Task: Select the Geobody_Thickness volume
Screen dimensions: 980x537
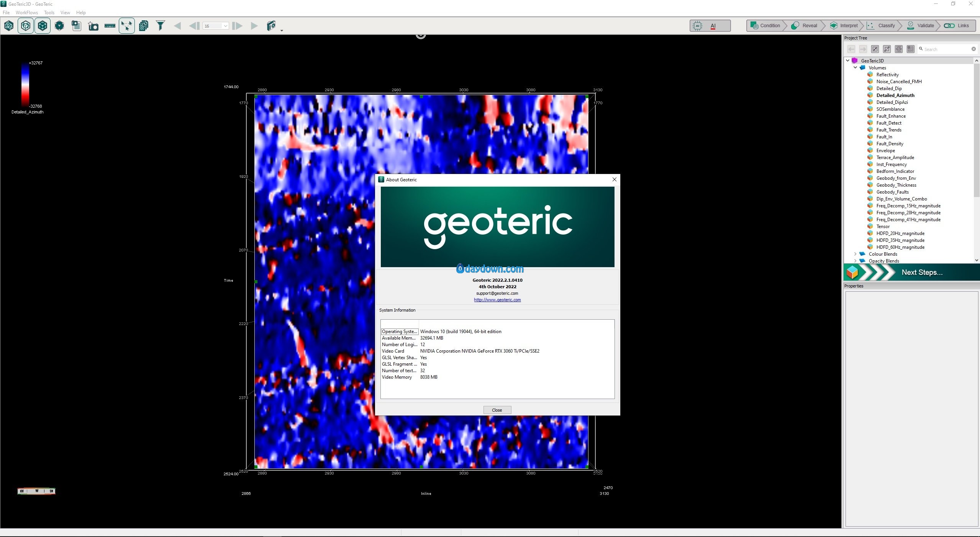Action: 896,185
